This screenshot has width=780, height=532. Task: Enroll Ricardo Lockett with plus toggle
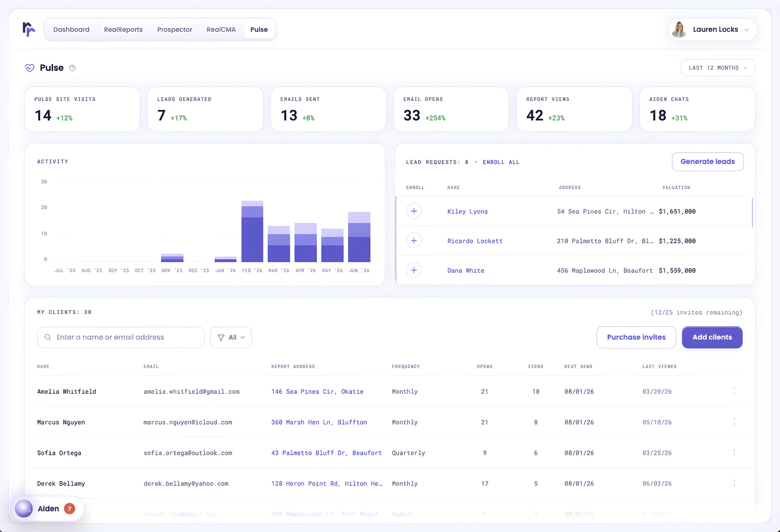(x=414, y=241)
